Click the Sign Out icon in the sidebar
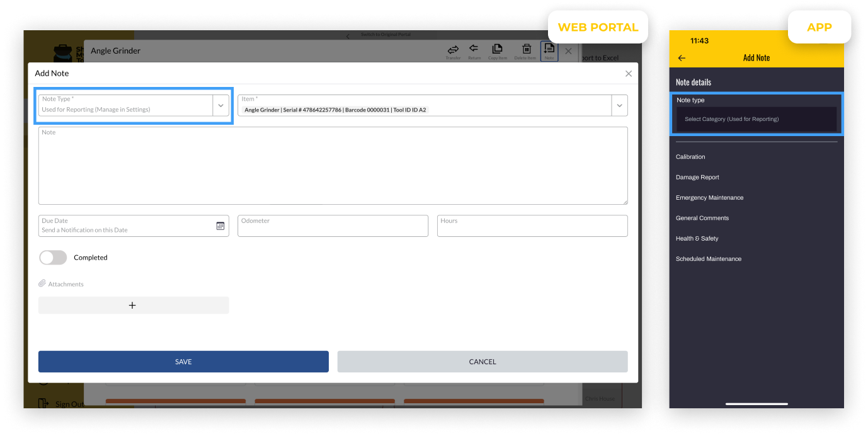The height and width of the screenshot is (436, 868). tap(43, 403)
